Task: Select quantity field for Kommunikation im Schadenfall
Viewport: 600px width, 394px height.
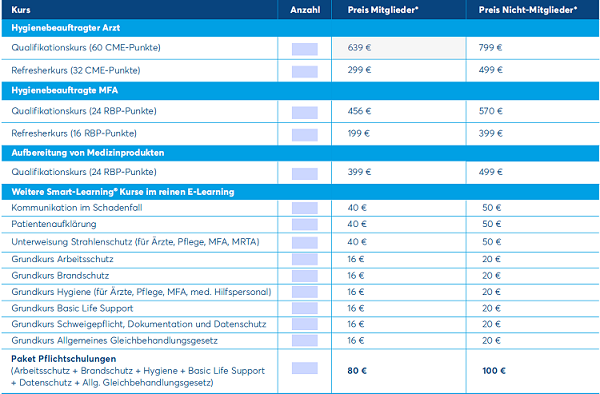Action: click(305, 208)
